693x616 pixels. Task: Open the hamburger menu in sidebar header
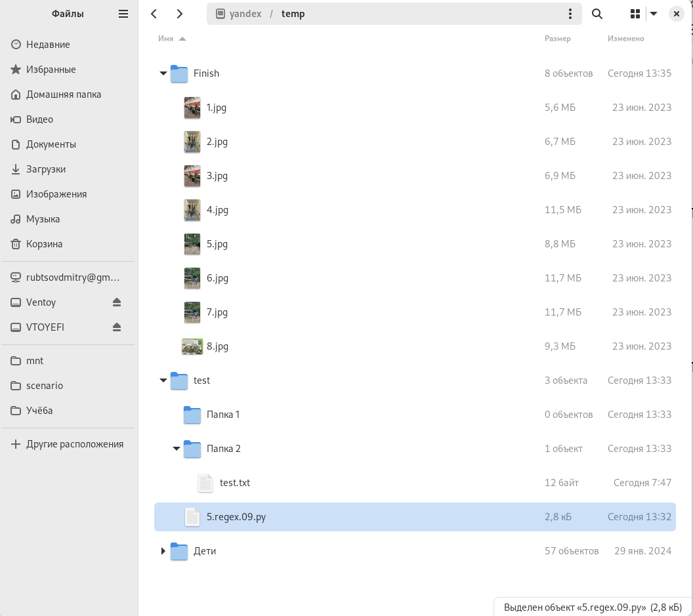pos(123,14)
